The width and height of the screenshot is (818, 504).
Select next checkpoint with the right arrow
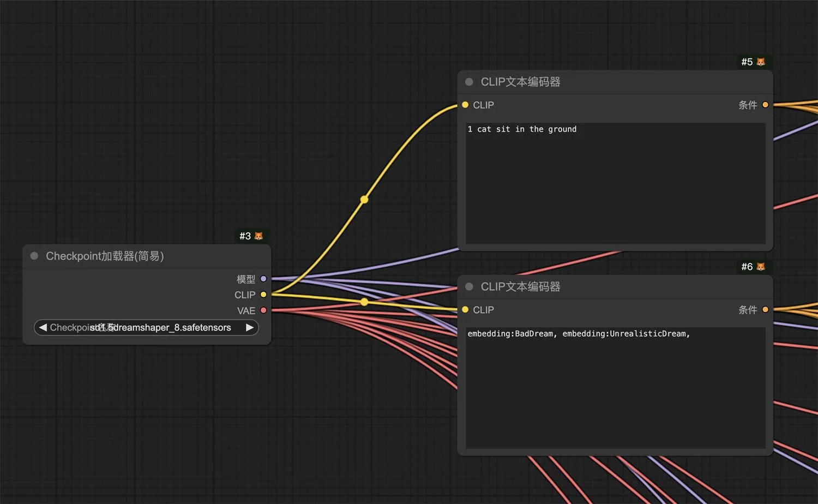[x=249, y=327]
